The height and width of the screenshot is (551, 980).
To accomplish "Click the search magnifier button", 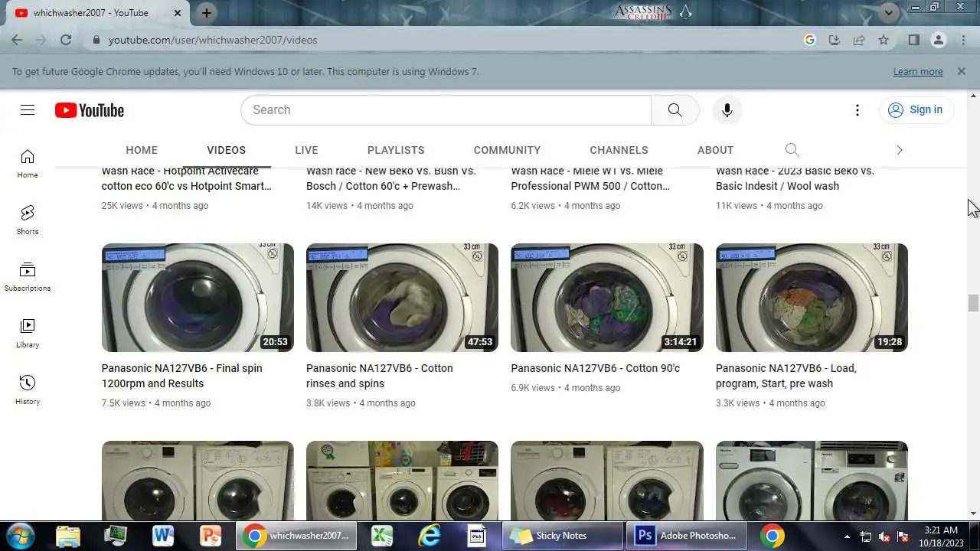I will 675,110.
